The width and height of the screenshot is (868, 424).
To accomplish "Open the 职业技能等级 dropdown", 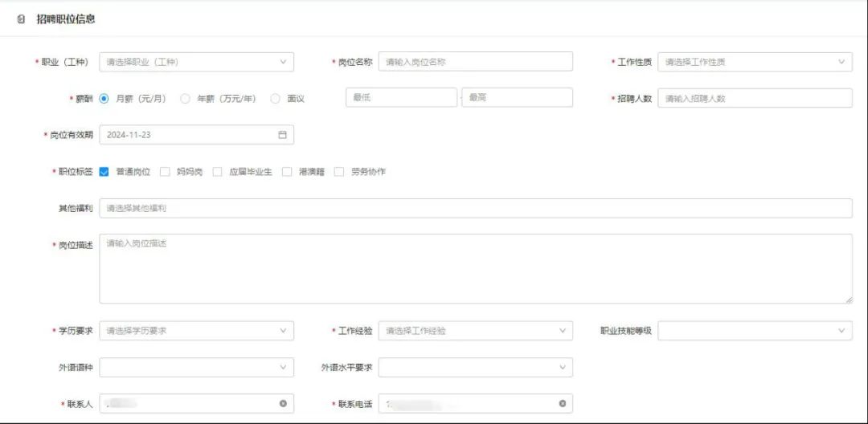I will pyautogui.click(x=754, y=331).
